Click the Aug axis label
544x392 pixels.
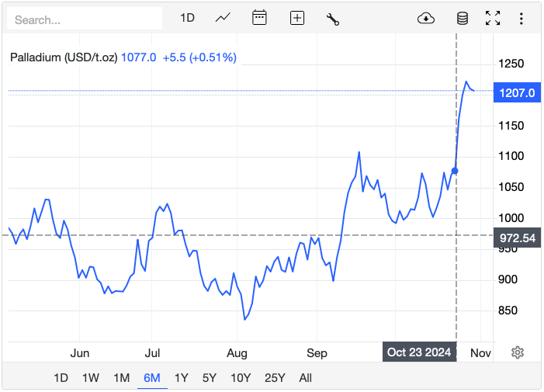pos(237,353)
